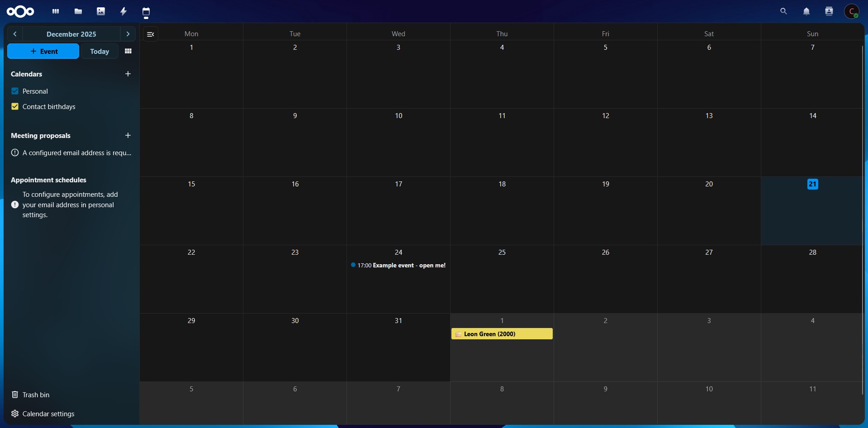Screen dimensions: 868x428
Task: Toggle the Contact birthdays calendar checkbox
Action: [x=15, y=106]
